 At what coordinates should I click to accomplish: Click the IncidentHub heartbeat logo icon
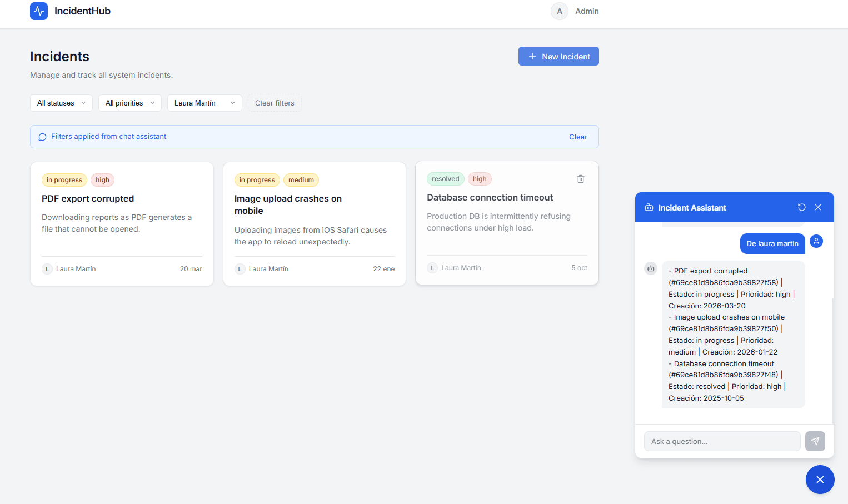point(39,11)
